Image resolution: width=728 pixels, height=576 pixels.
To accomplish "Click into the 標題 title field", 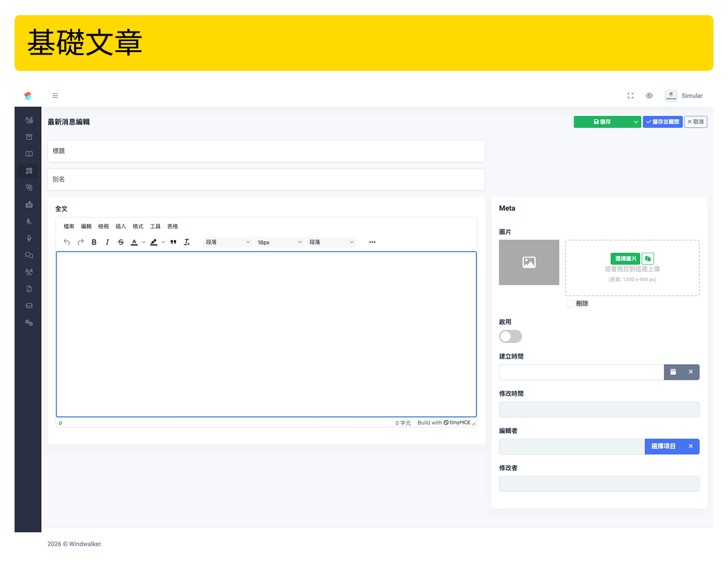I will [266, 151].
